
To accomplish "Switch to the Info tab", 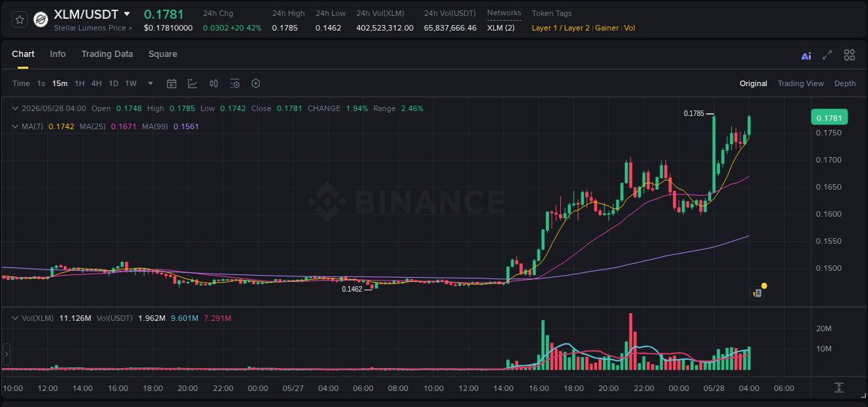I will pyautogui.click(x=58, y=54).
